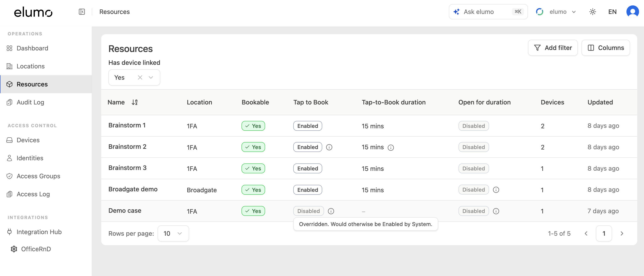The height and width of the screenshot is (276, 644).
Task: Click Broadgate demo 15 mins duration
Action: [x=373, y=190]
